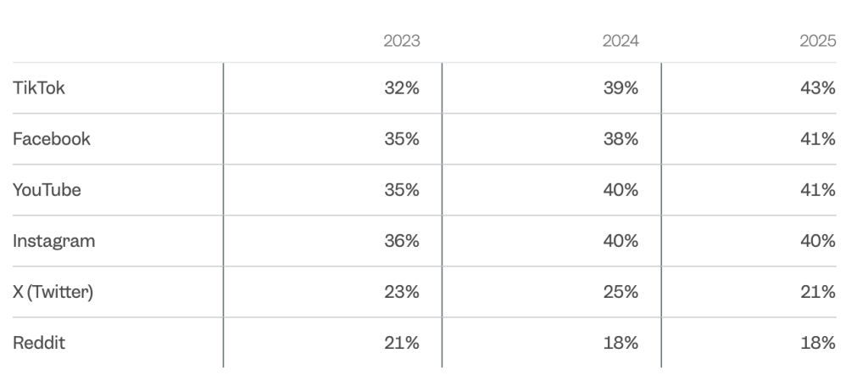Select the TikTok row label
868x381 pixels.
(39, 88)
